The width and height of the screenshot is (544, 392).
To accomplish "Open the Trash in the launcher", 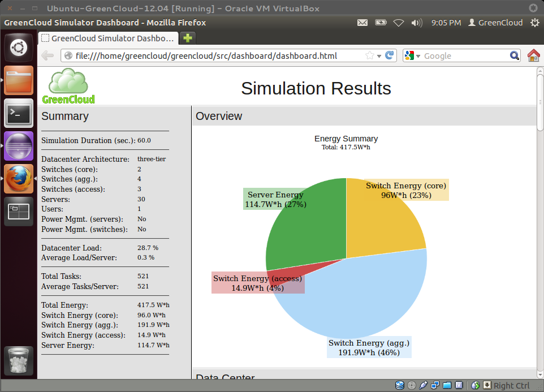I will point(19,360).
